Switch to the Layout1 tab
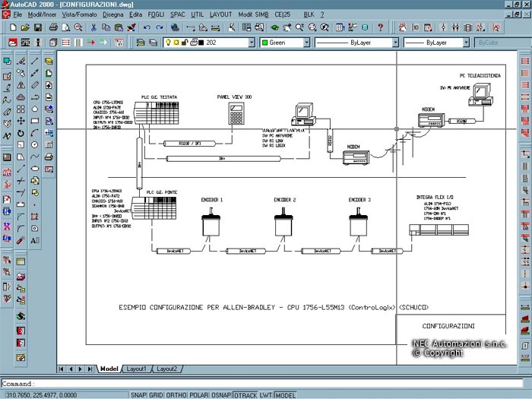Viewport: 532px width, 399px height. [136, 369]
